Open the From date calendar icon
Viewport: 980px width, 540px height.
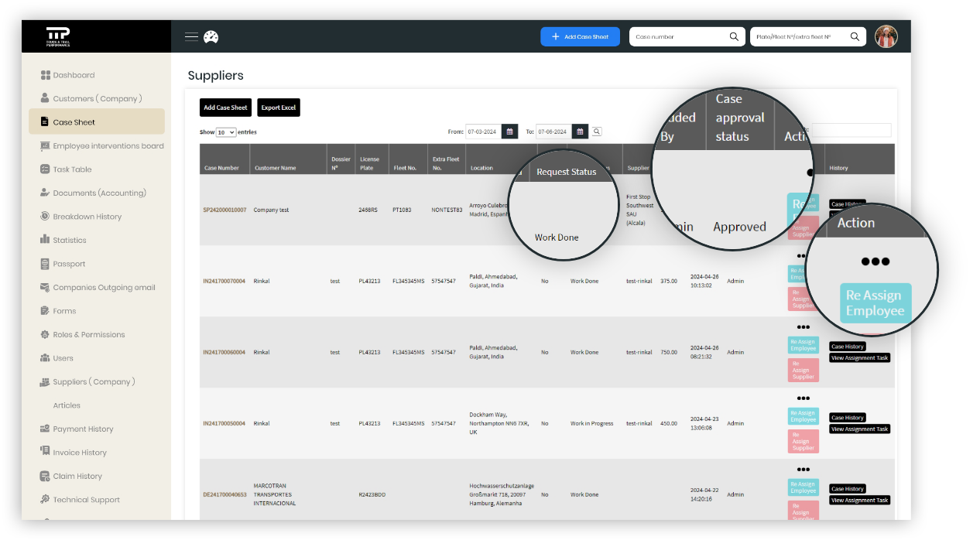point(509,132)
